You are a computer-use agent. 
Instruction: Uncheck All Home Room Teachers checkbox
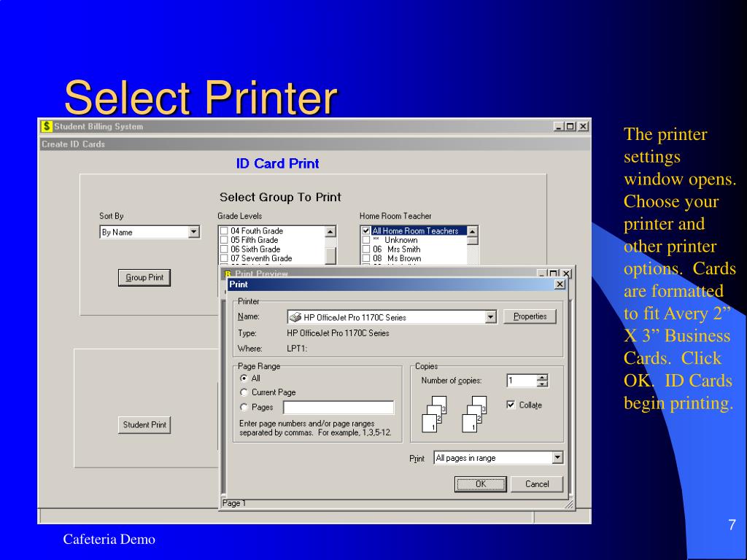pyautogui.click(x=366, y=231)
